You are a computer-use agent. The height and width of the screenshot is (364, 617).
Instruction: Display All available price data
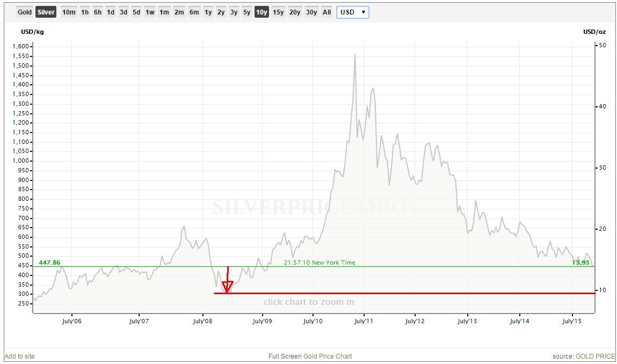tap(327, 12)
